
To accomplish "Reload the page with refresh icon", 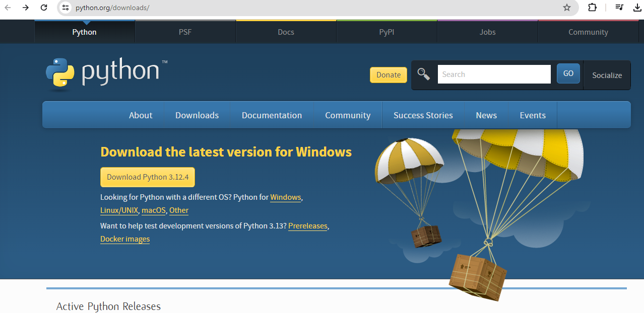I will pyautogui.click(x=44, y=8).
